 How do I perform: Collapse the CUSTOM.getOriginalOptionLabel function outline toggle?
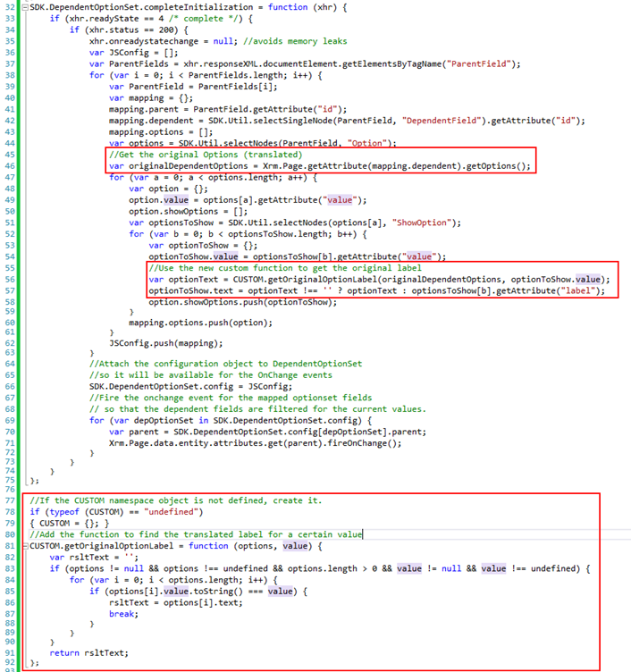point(25,546)
